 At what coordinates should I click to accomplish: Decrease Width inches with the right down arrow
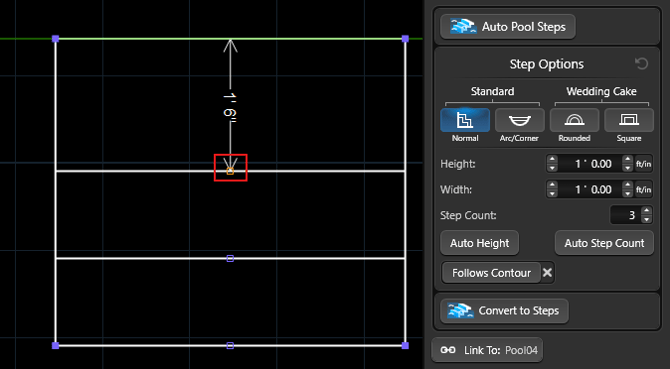tap(627, 194)
